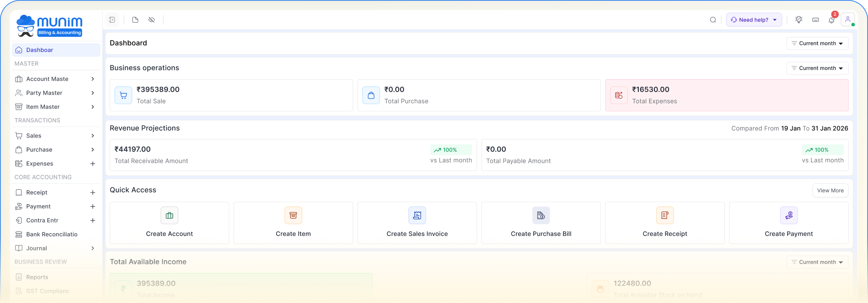
Task: Open notifications bell with badge 2
Action: point(832,20)
